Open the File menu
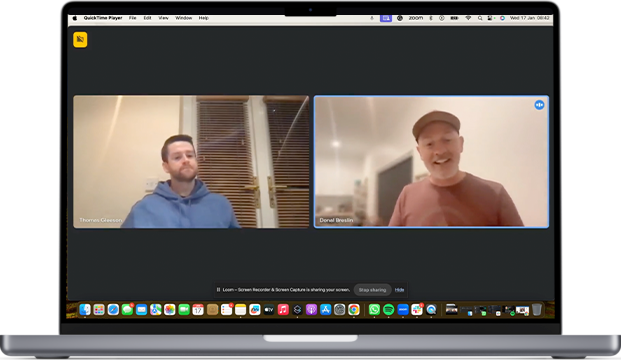Screen dimensions: 621x360 [x=132, y=18]
